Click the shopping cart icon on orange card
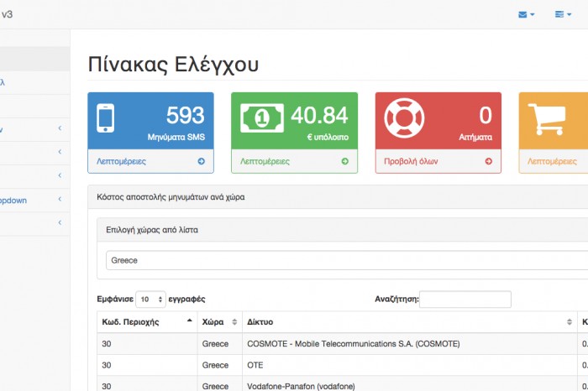The image size is (588, 391). (547, 119)
